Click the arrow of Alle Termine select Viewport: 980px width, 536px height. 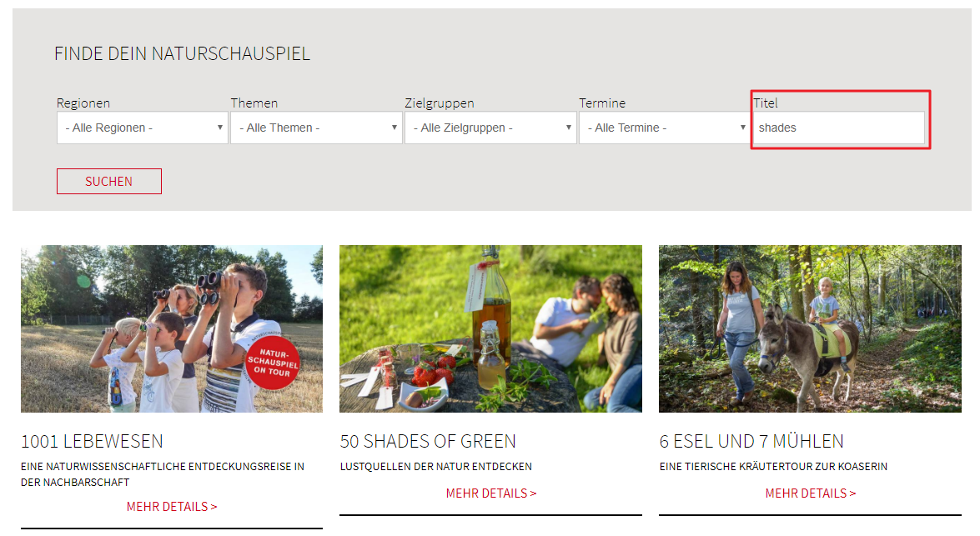coord(742,128)
